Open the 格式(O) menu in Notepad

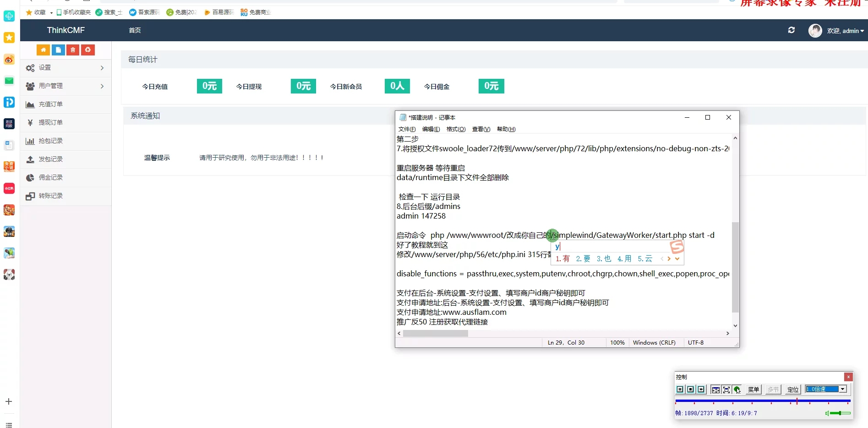click(x=456, y=129)
